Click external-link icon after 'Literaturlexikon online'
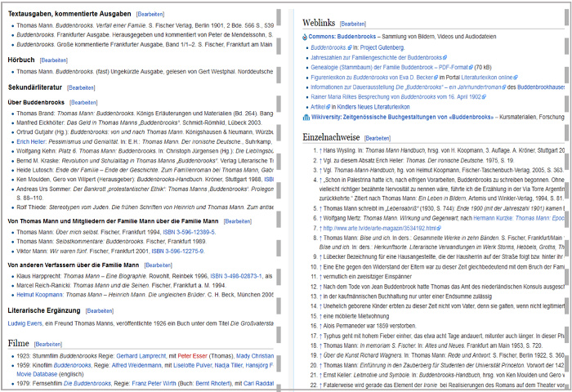This screenshot has width=572, height=392. click(516, 78)
